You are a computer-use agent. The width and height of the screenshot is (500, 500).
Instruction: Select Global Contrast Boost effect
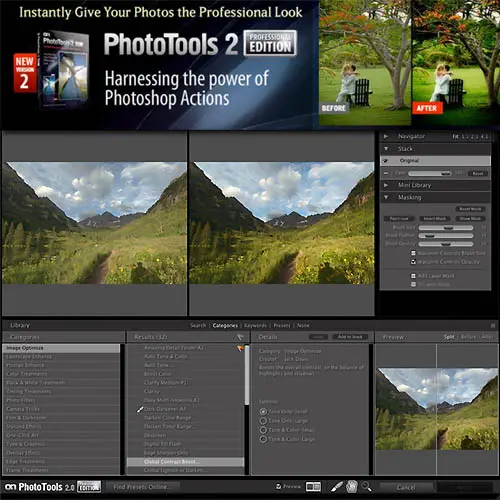coord(186,462)
